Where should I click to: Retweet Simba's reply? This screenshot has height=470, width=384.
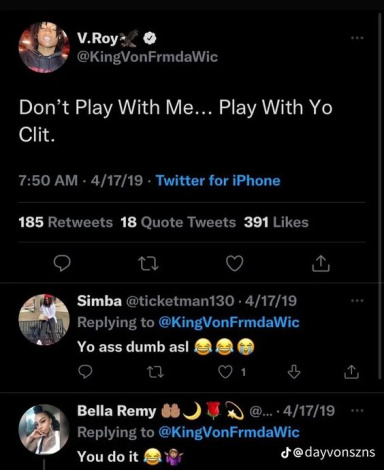coord(155,372)
